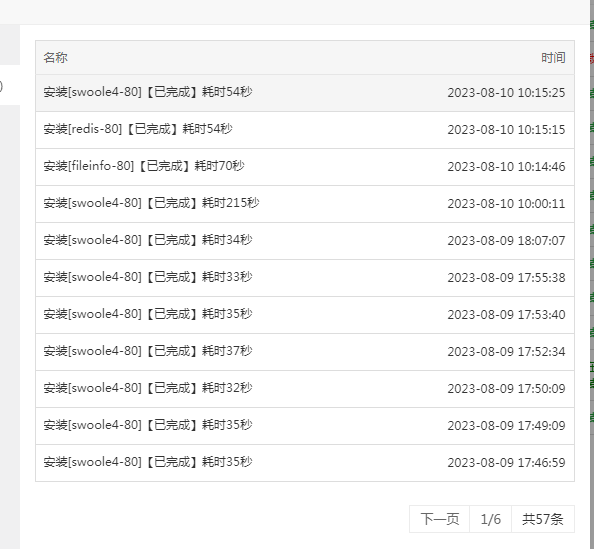Select the swoole4-80 row taking 37 seconds

tap(305, 352)
